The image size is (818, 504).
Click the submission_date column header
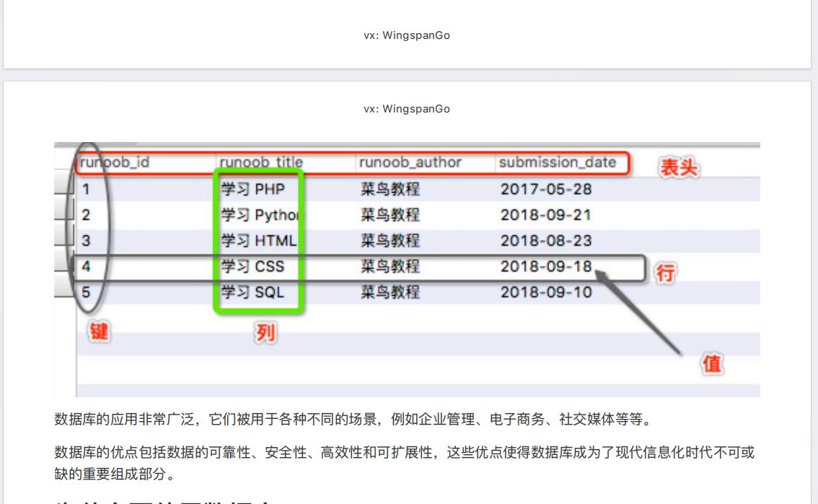click(x=557, y=163)
